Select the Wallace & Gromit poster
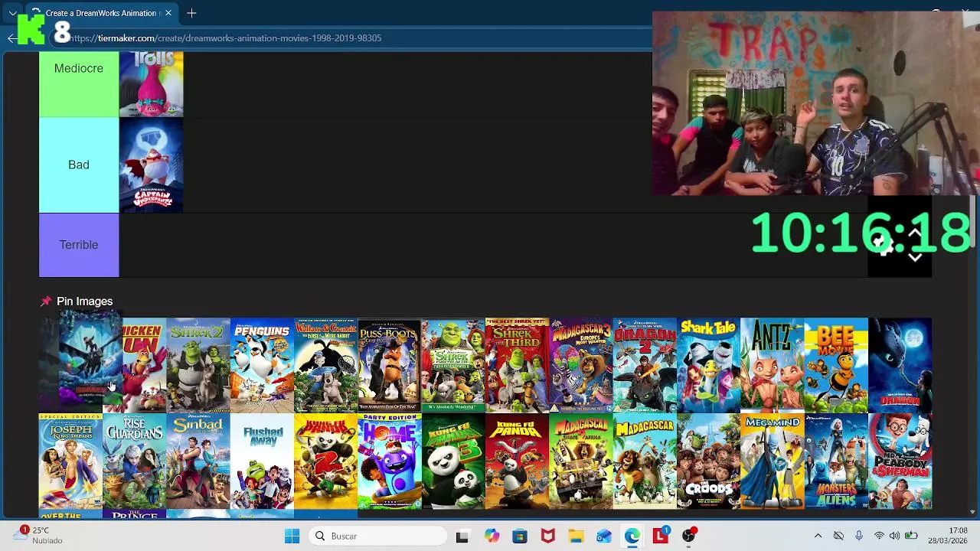 point(325,365)
